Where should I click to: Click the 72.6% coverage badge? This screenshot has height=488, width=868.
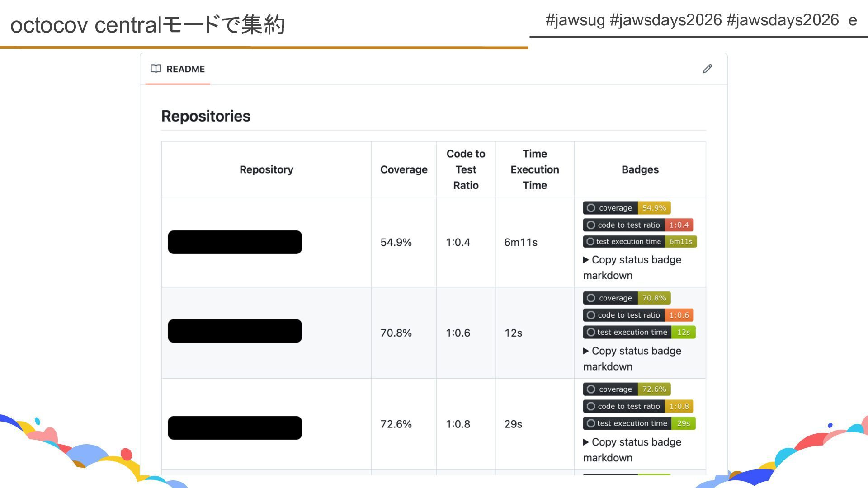(x=627, y=389)
